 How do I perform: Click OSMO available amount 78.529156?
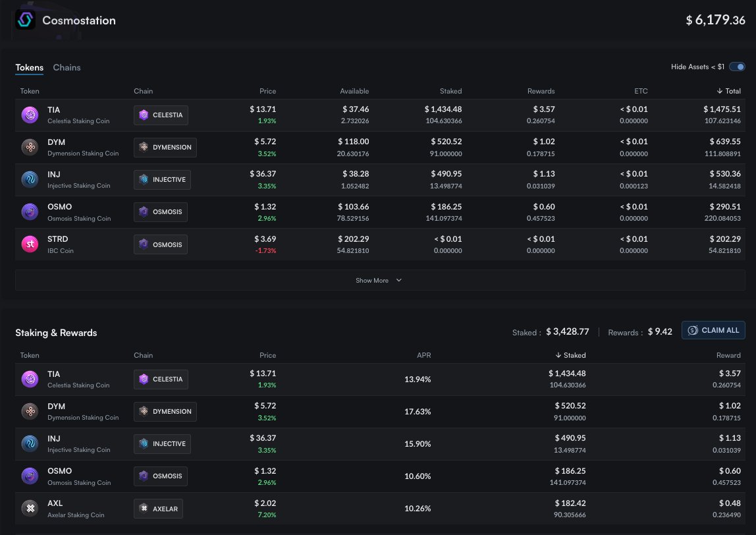click(353, 219)
